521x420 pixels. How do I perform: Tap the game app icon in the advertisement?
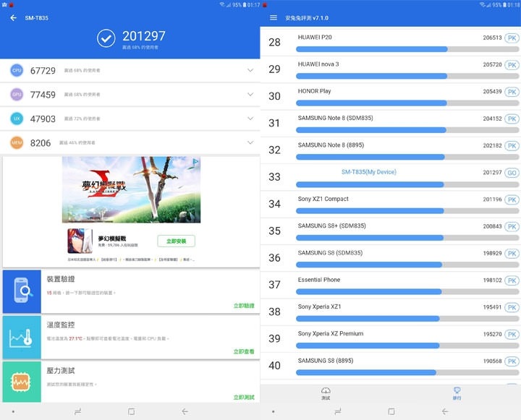click(x=80, y=241)
